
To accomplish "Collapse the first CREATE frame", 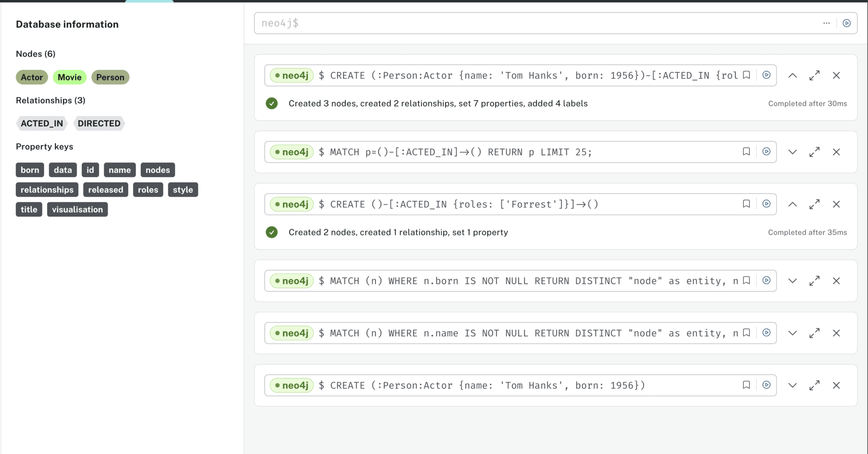I will pyautogui.click(x=792, y=75).
